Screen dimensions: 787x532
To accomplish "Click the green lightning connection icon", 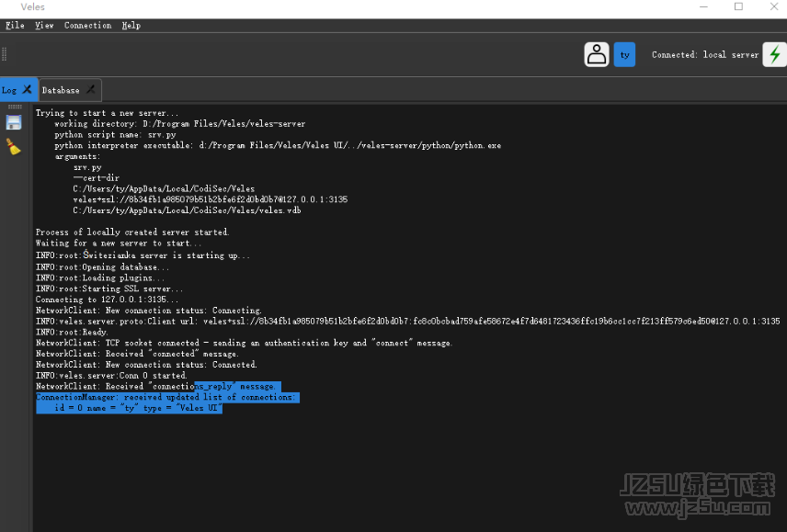I will [774, 54].
